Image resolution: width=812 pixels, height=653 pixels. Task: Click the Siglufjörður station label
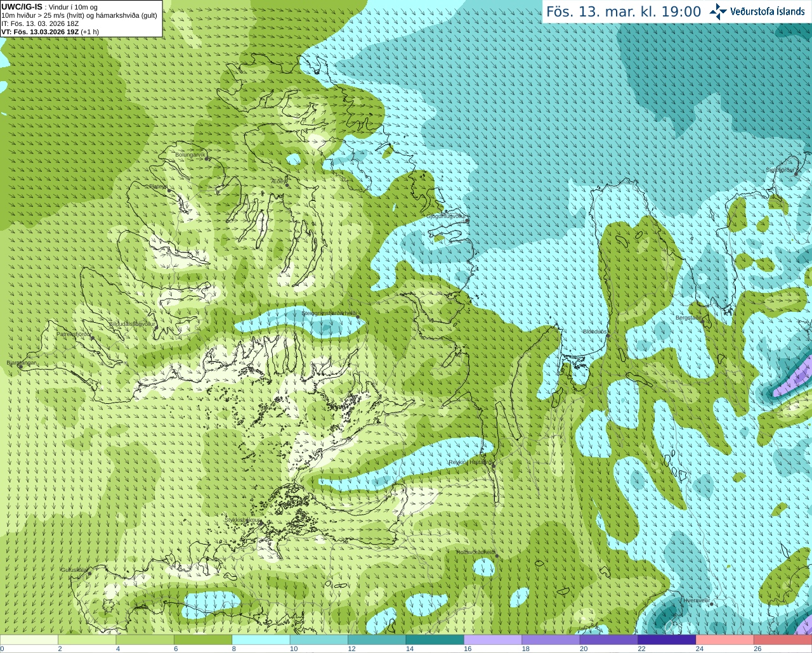(780, 170)
